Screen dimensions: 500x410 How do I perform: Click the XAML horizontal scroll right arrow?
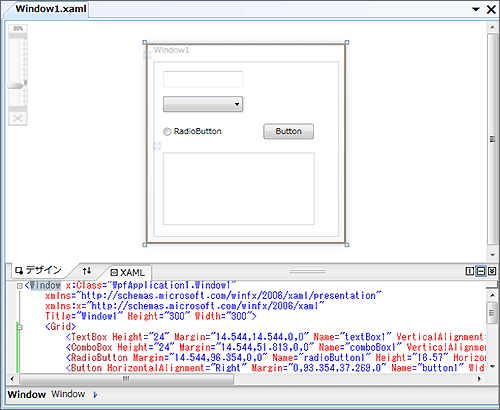point(480,379)
